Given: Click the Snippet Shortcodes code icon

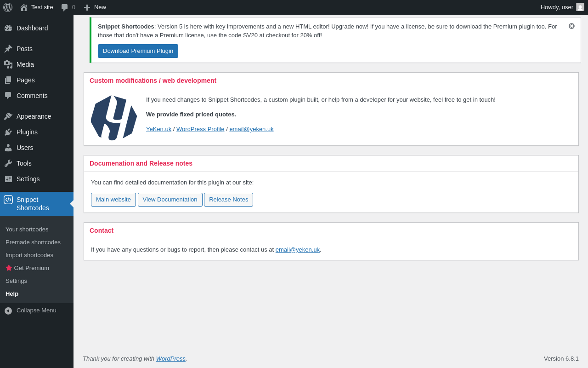Looking at the screenshot, I should click(x=8, y=200).
